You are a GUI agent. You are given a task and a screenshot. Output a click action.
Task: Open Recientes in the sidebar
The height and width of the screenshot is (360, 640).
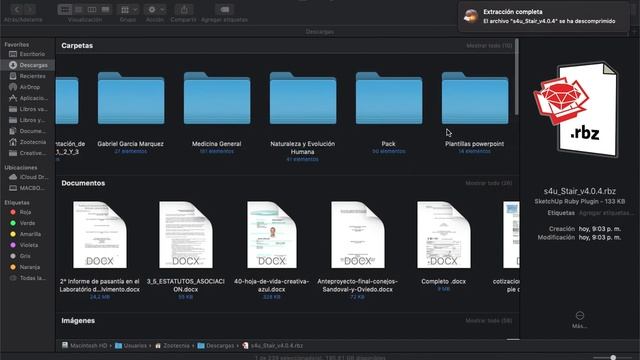pyautogui.click(x=27, y=76)
